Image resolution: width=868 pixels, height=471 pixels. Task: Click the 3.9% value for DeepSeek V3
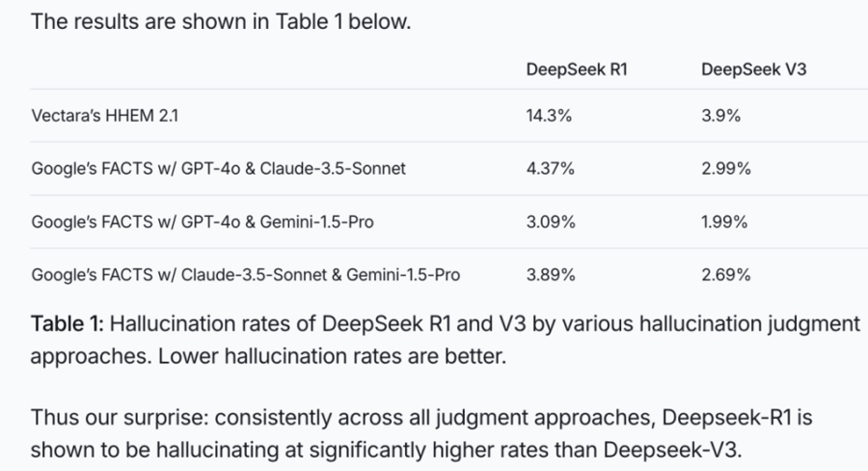coord(720,115)
